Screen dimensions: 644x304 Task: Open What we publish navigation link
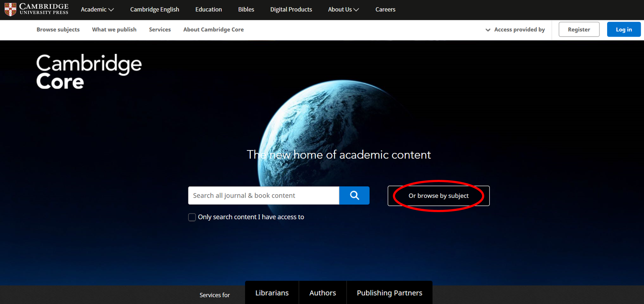(x=114, y=30)
